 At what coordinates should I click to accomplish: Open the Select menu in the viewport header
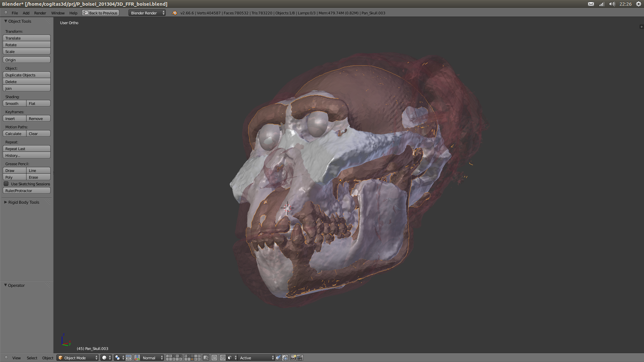pos(32,358)
